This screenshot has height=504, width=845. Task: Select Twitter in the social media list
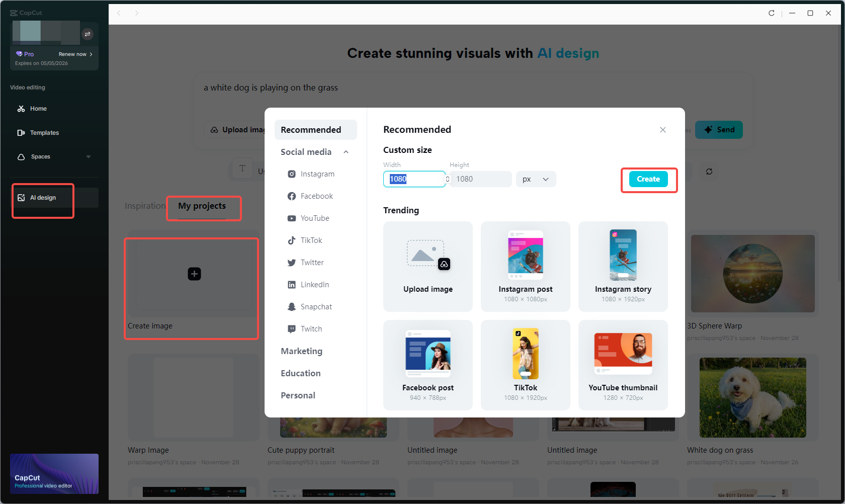pos(311,262)
